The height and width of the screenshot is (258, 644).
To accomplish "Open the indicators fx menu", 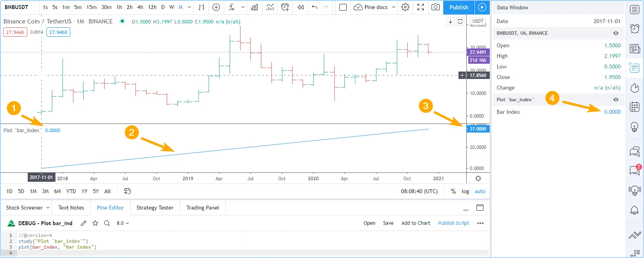I will pos(232,7).
